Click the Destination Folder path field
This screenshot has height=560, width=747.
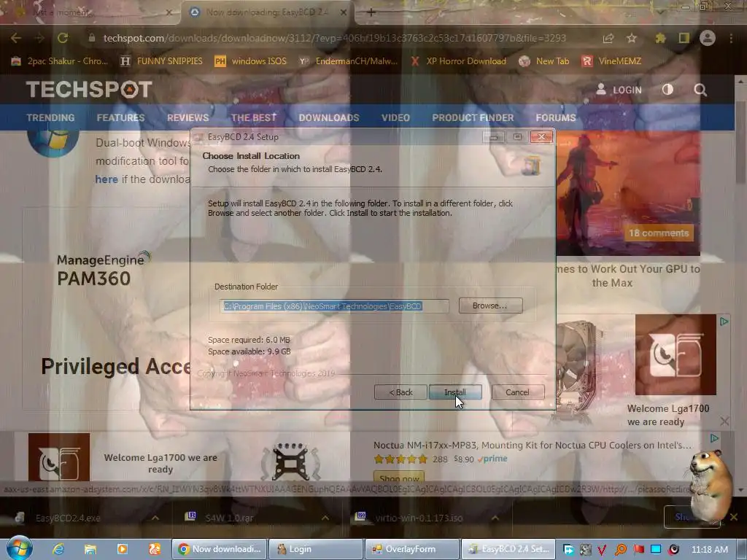coord(334,306)
